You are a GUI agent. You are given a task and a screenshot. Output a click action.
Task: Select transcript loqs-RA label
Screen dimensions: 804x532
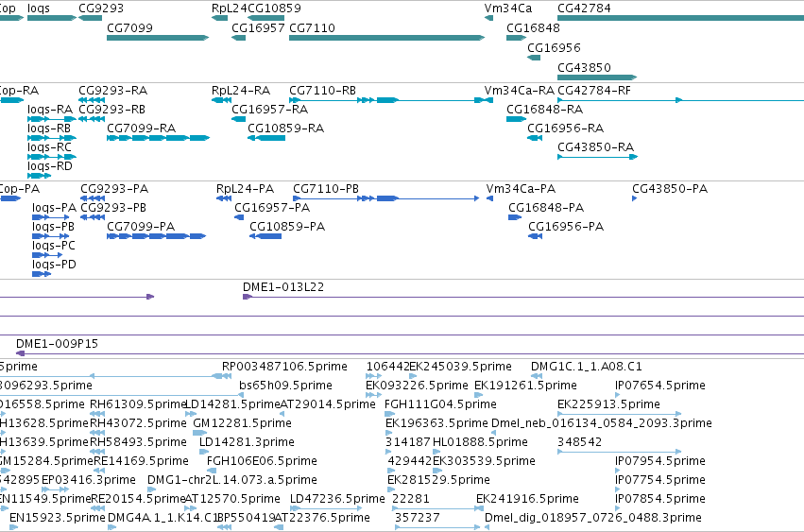(x=50, y=110)
